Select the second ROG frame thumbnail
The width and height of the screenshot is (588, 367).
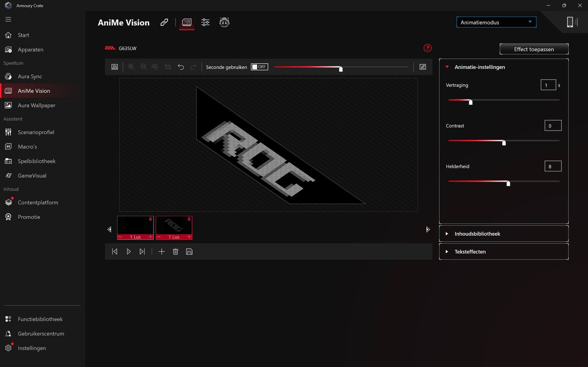(174, 225)
